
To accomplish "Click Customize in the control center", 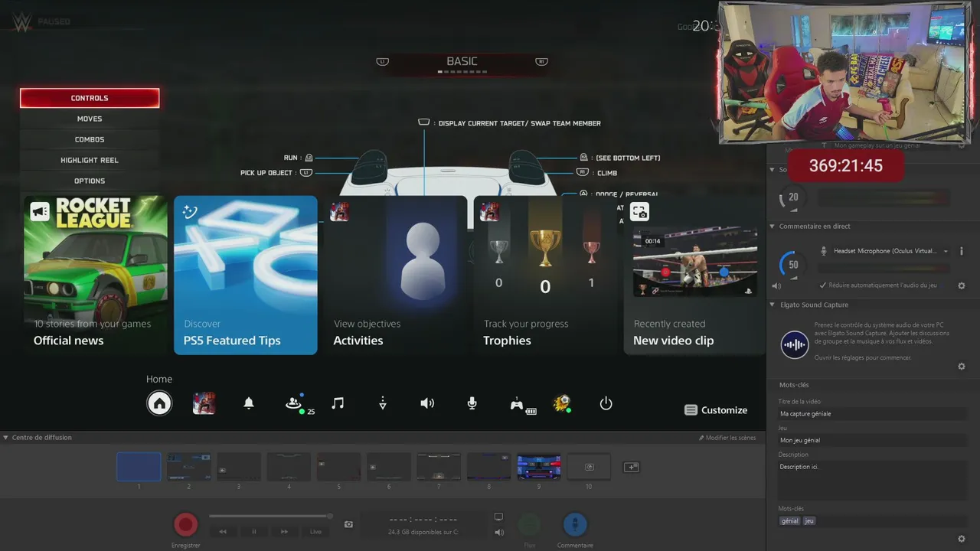I will tap(716, 410).
